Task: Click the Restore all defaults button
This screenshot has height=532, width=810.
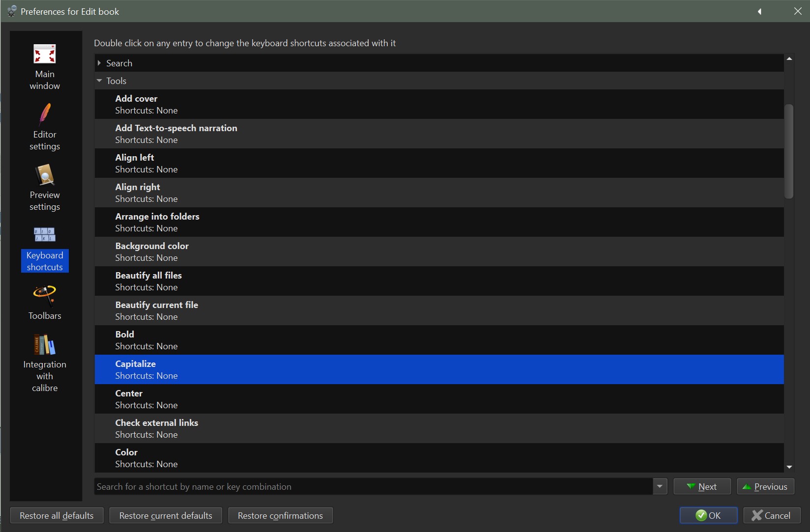Action: tap(57, 515)
